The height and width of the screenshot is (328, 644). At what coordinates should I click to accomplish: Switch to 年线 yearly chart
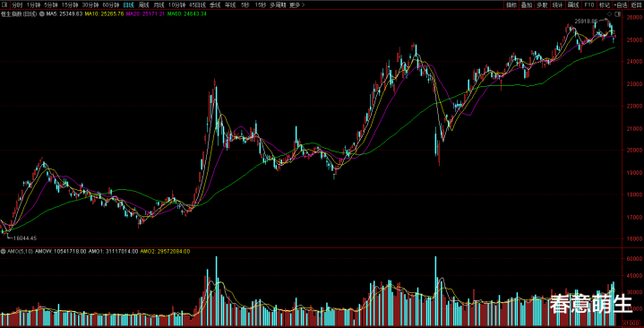(x=230, y=5)
